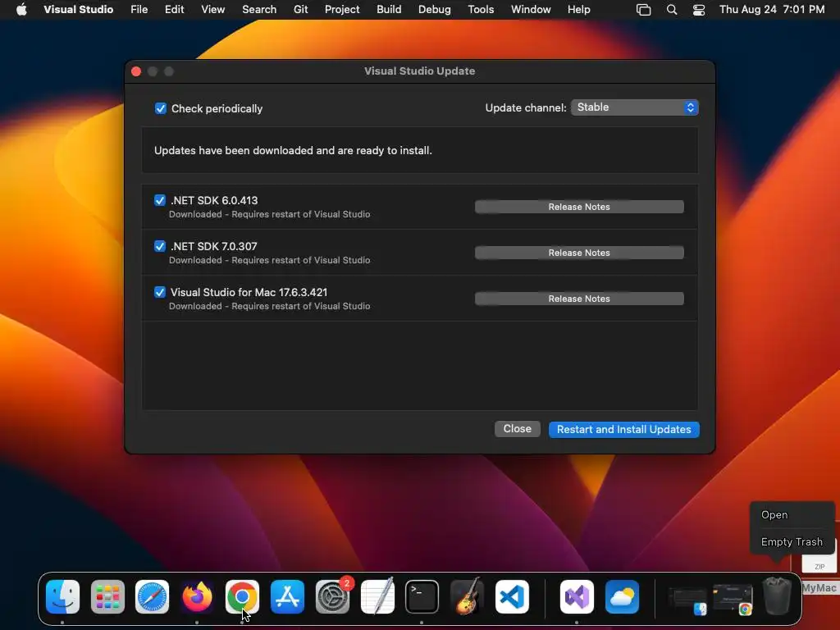The width and height of the screenshot is (840, 630).
Task: Open the Build menu
Action: click(389, 9)
